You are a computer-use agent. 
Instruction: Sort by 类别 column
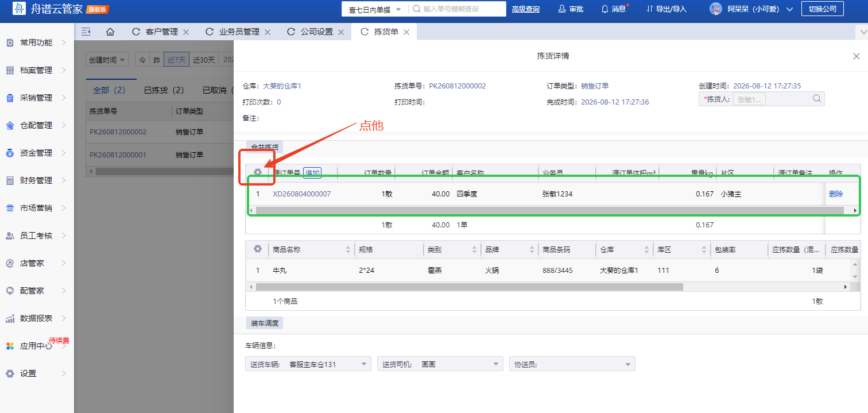[474, 250]
